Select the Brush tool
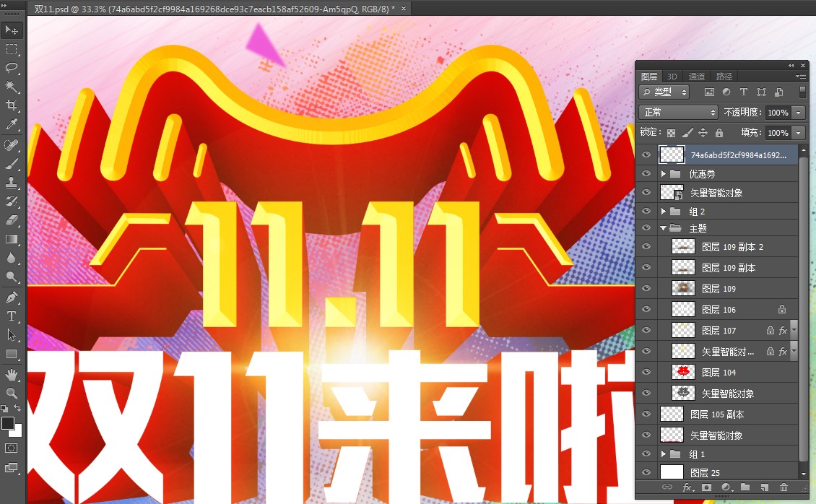The height and width of the screenshot is (504, 816). point(12,164)
